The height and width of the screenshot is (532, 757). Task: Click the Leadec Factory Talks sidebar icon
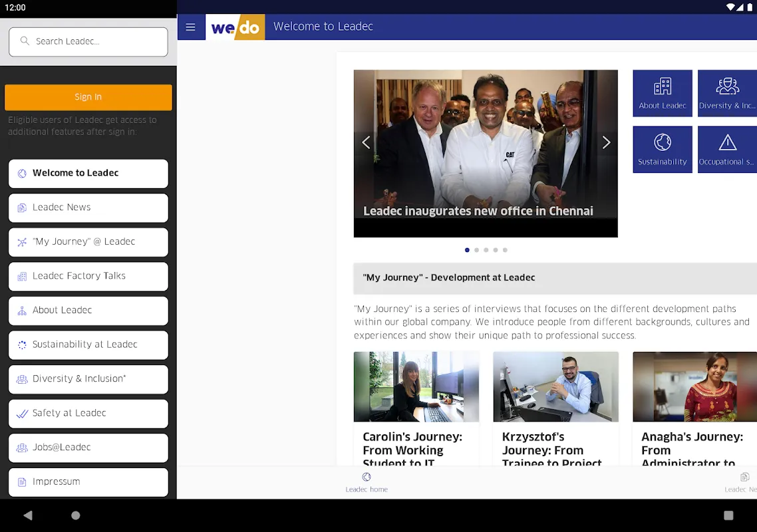(22, 277)
